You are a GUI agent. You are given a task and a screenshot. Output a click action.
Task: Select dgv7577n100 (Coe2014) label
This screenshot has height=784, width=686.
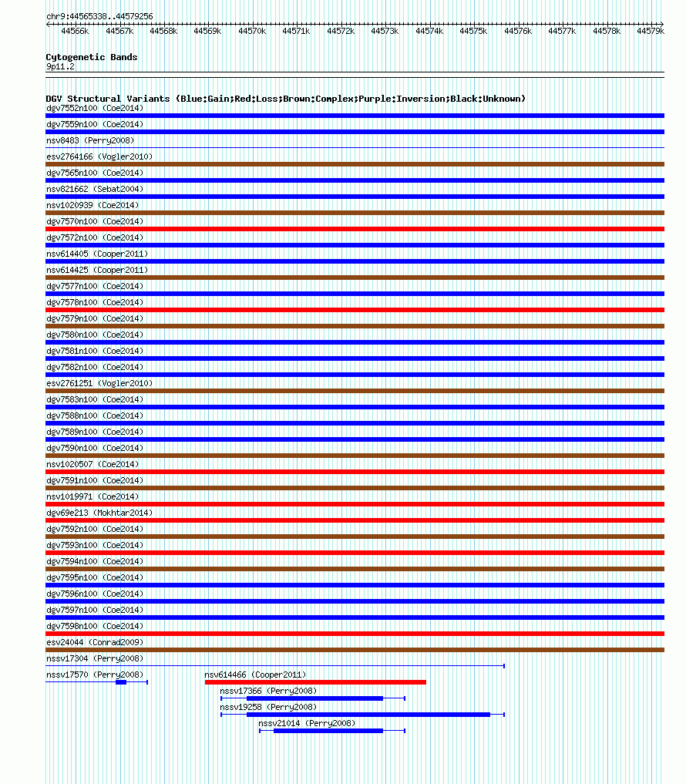(x=95, y=286)
